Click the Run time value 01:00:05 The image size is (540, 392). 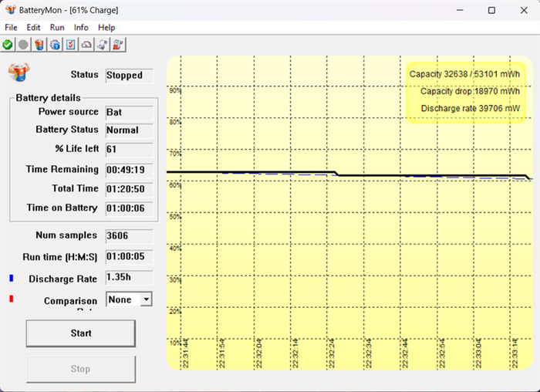[129, 257]
